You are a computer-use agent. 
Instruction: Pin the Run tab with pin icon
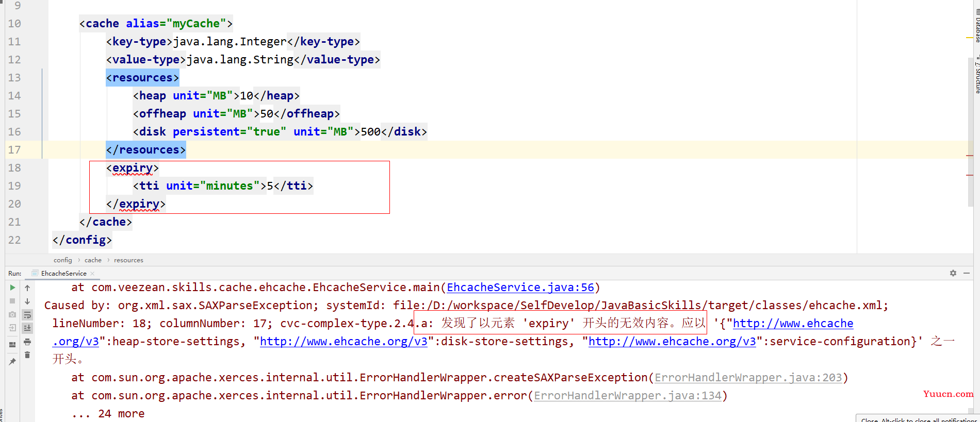tap(12, 362)
